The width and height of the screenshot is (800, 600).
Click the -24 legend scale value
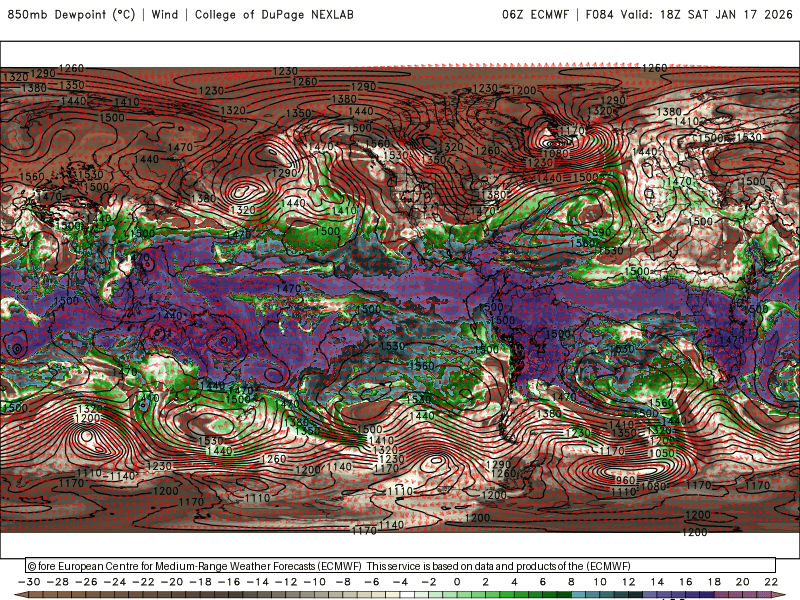click(115, 582)
